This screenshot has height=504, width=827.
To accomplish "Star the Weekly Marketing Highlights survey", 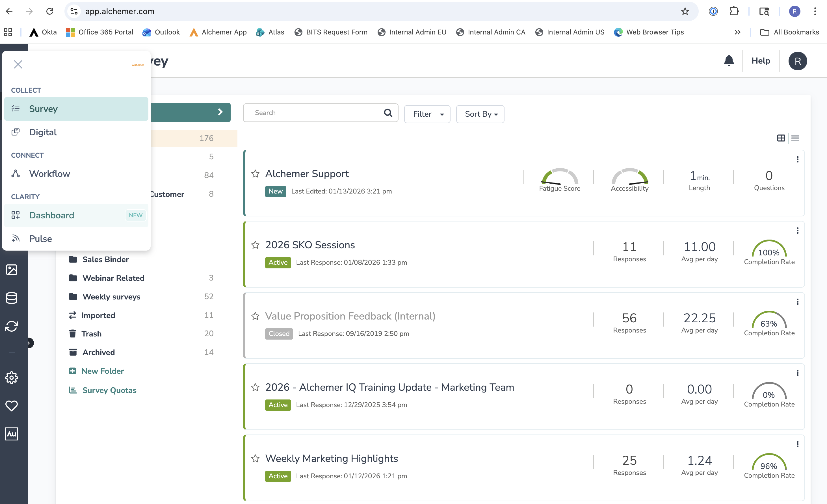I will [255, 458].
